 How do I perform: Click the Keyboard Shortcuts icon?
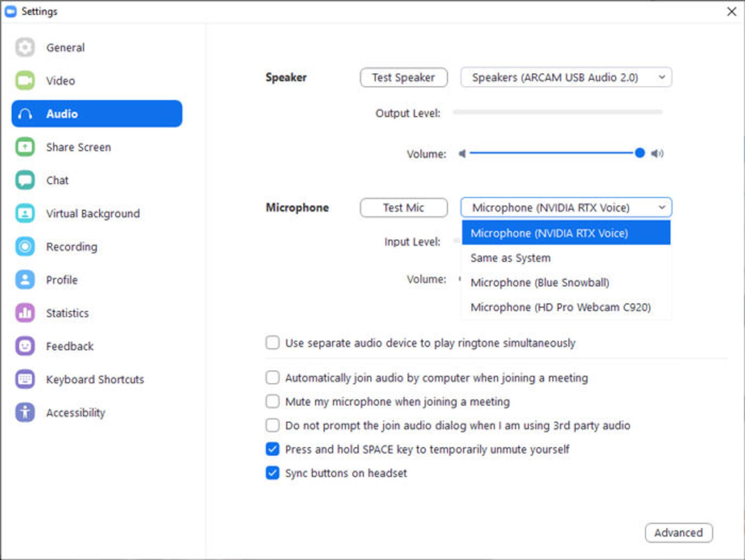pyautogui.click(x=25, y=379)
